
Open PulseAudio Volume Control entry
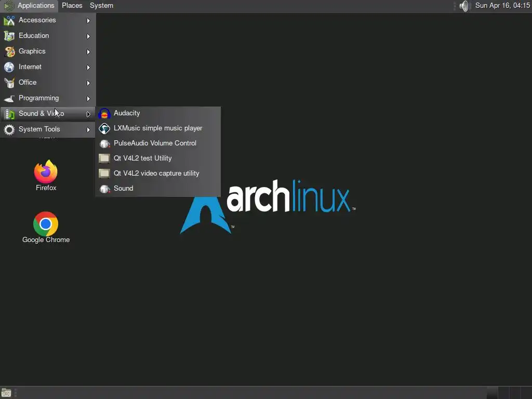158,143
